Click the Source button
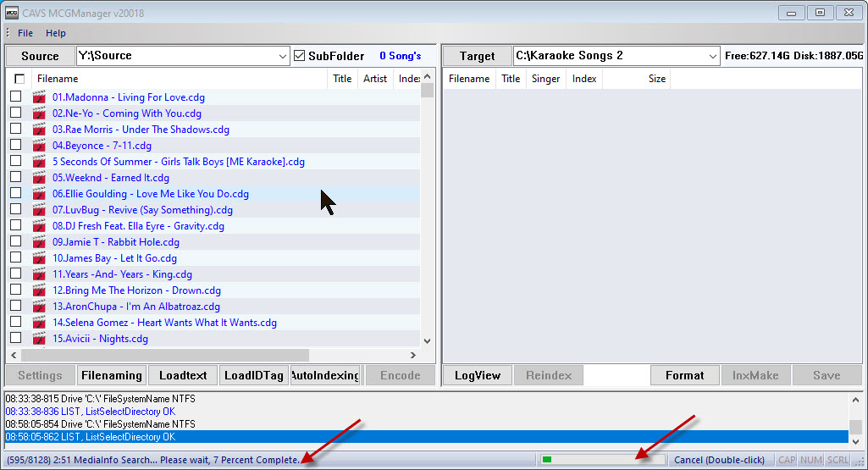868x470 pixels. pos(40,56)
